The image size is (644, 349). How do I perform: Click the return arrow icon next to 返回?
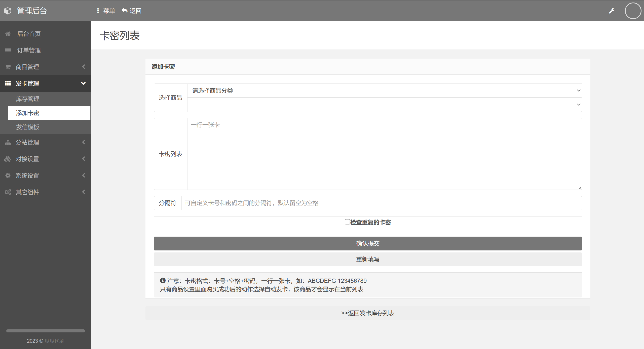tap(125, 11)
